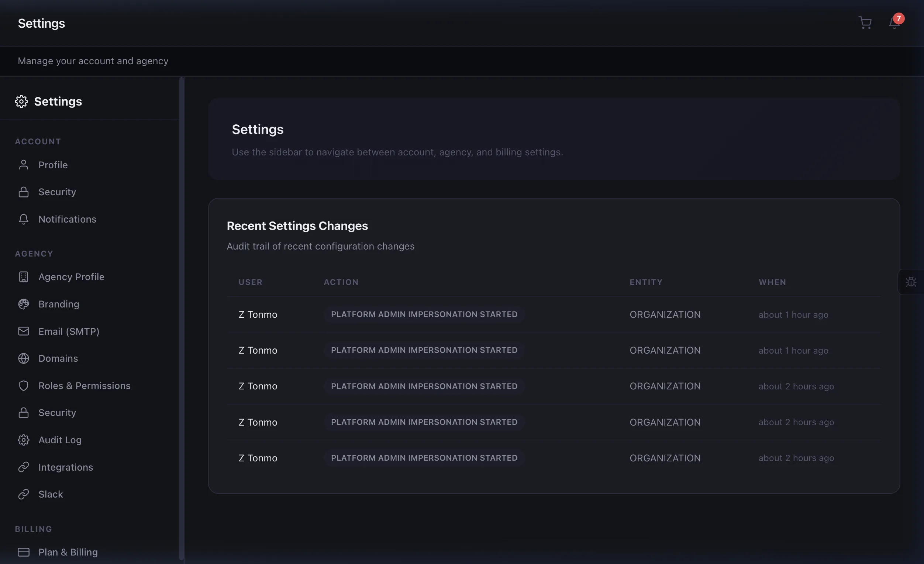Open the Integrations settings page
Viewport: 924px width, 564px height.
click(x=66, y=467)
